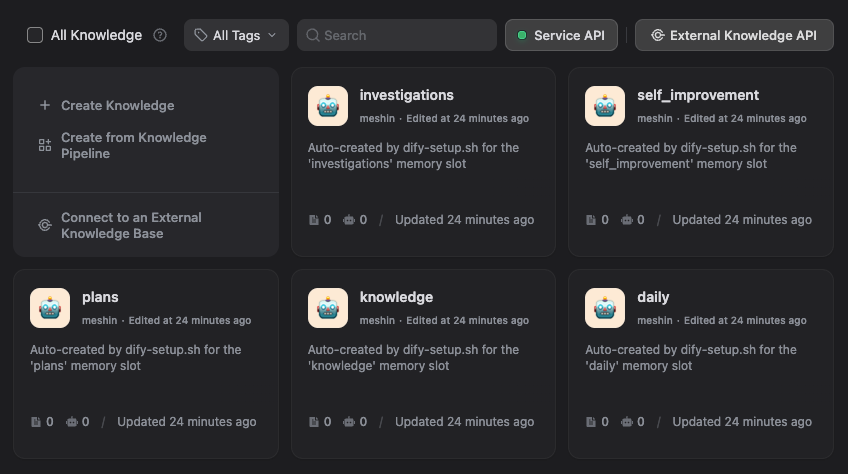Open the knowledge card robot avatar
848x474 pixels.
pyautogui.click(x=328, y=308)
